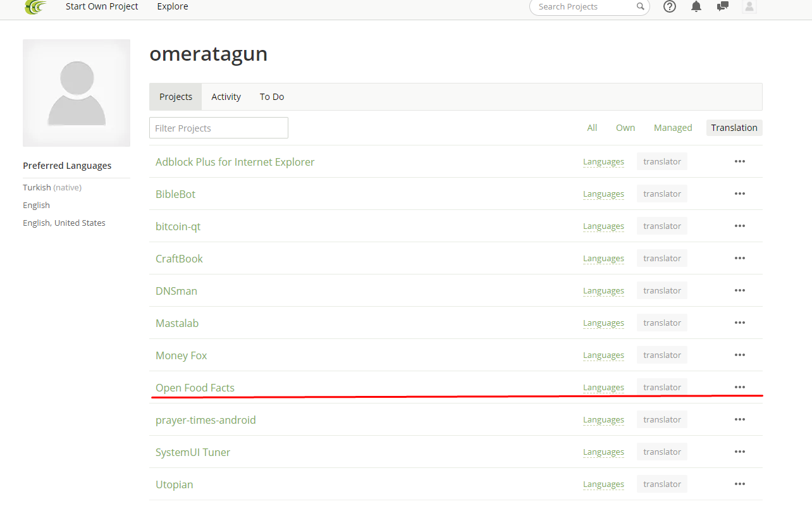
Task: Open the Money Fox project link
Action: pyautogui.click(x=181, y=355)
